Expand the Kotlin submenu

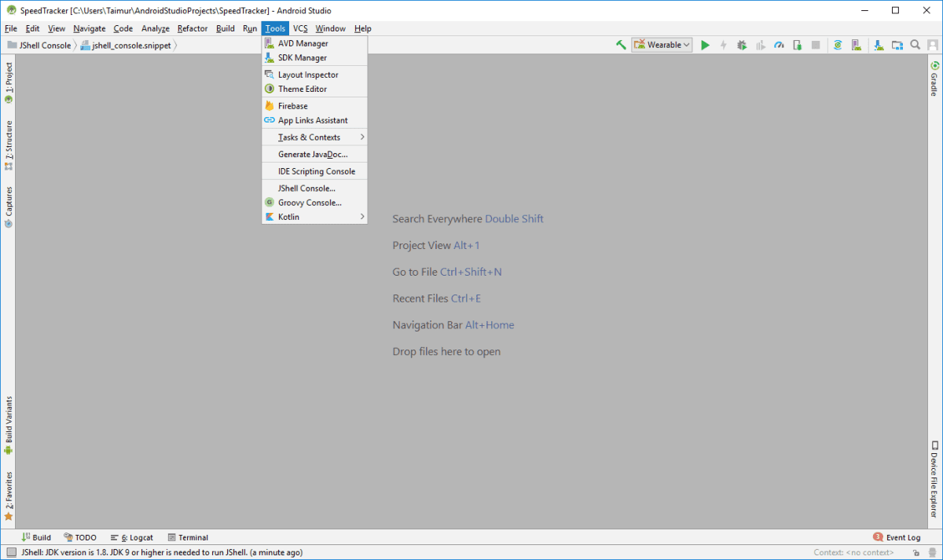tap(291, 217)
